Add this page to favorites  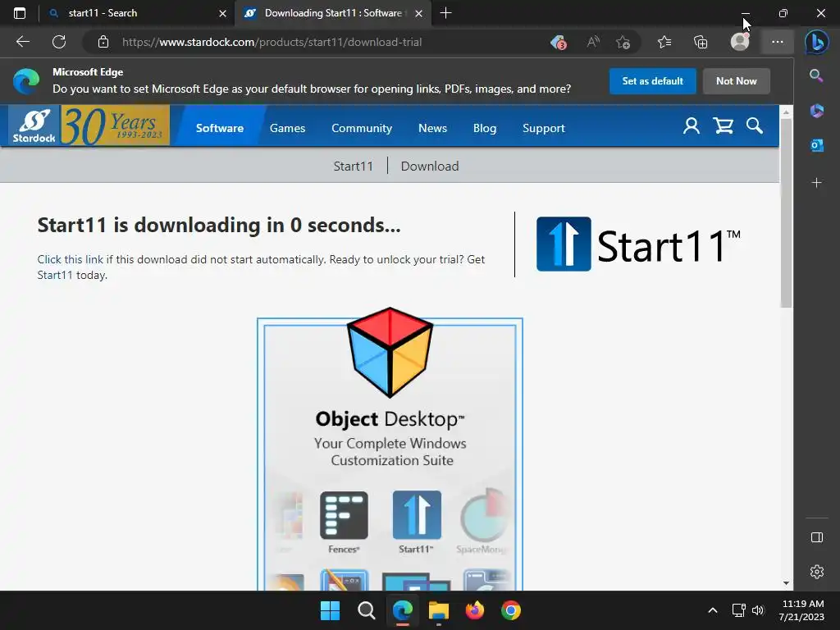click(623, 42)
